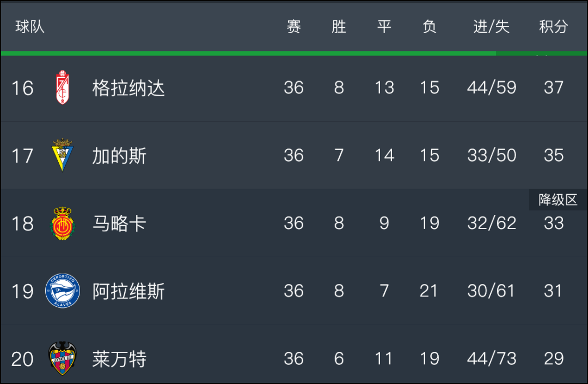Image resolution: width=588 pixels, height=384 pixels.
Task: Click the Granada club crest icon
Action: 62,87
